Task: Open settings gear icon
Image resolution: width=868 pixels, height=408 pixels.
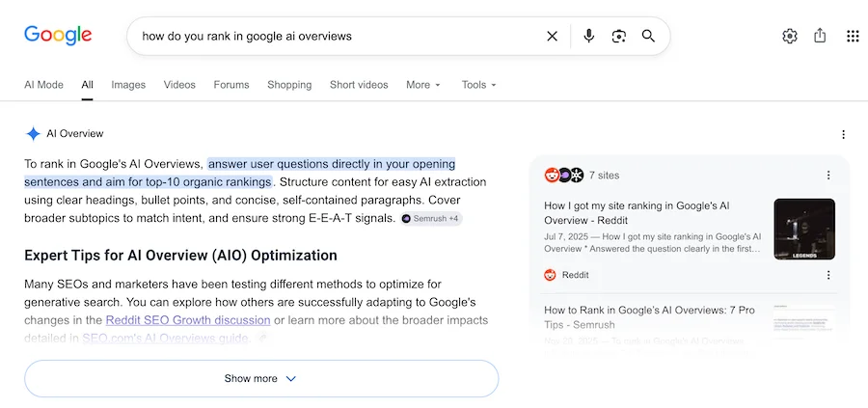Action: pyautogui.click(x=789, y=37)
